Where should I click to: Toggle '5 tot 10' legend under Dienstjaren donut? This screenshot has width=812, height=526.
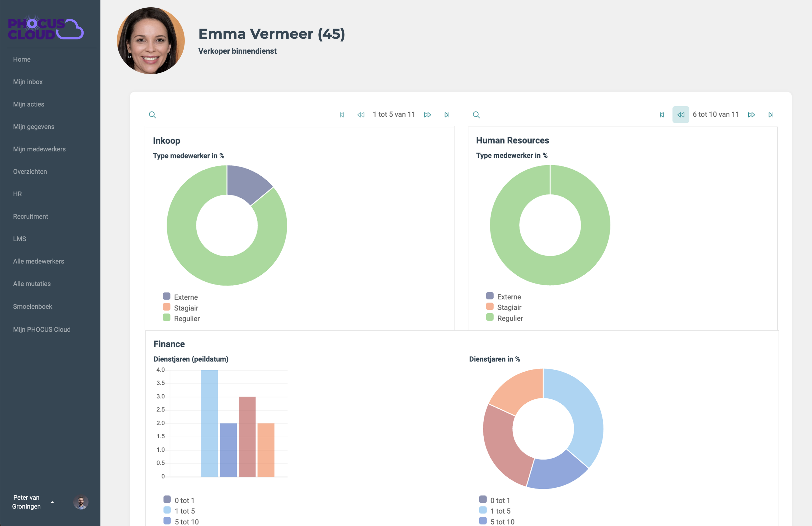pyautogui.click(x=497, y=521)
